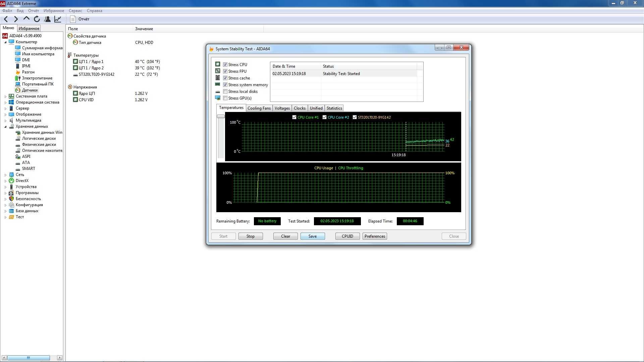The image size is (644, 362).
Task: Expand the Операционная система tree node
Action: pyautogui.click(x=5, y=103)
